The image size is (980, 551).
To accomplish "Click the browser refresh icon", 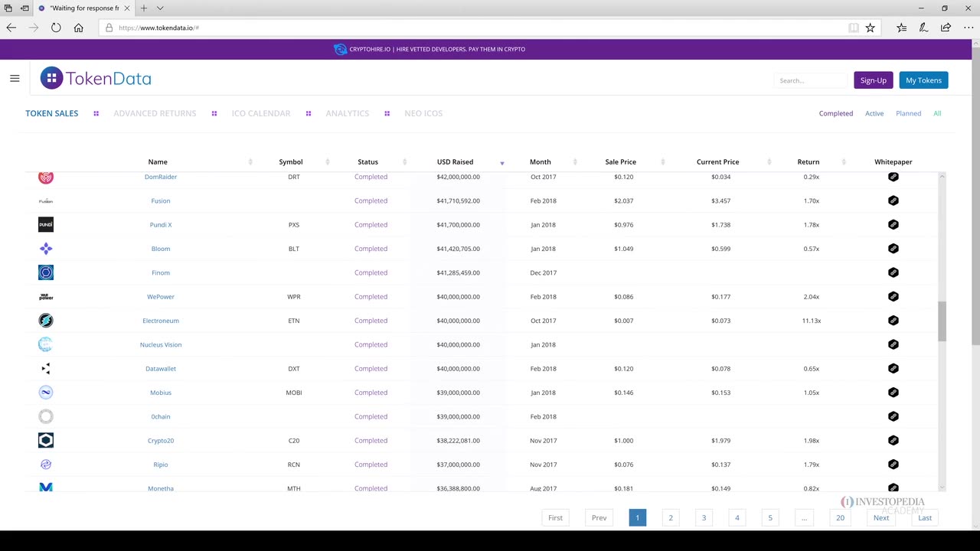I will [x=56, y=28].
